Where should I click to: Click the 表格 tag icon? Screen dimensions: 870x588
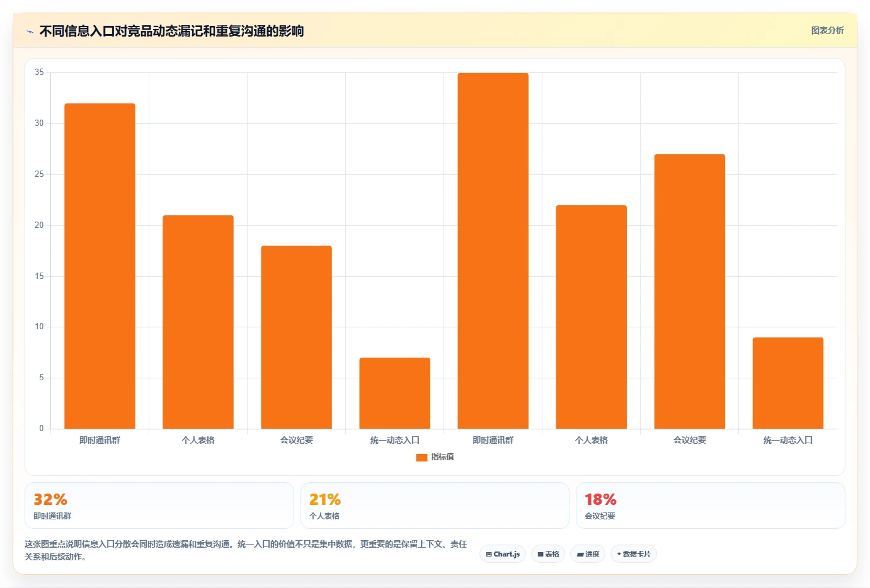click(541, 555)
